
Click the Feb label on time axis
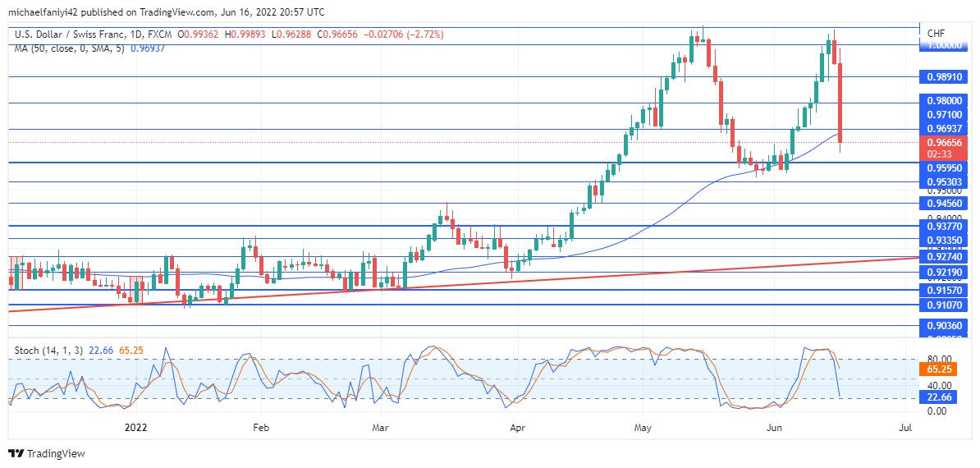(x=260, y=428)
